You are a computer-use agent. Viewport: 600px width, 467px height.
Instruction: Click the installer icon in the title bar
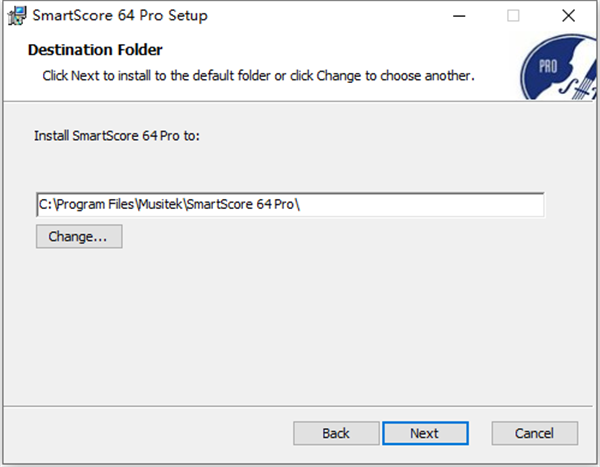click(16, 16)
